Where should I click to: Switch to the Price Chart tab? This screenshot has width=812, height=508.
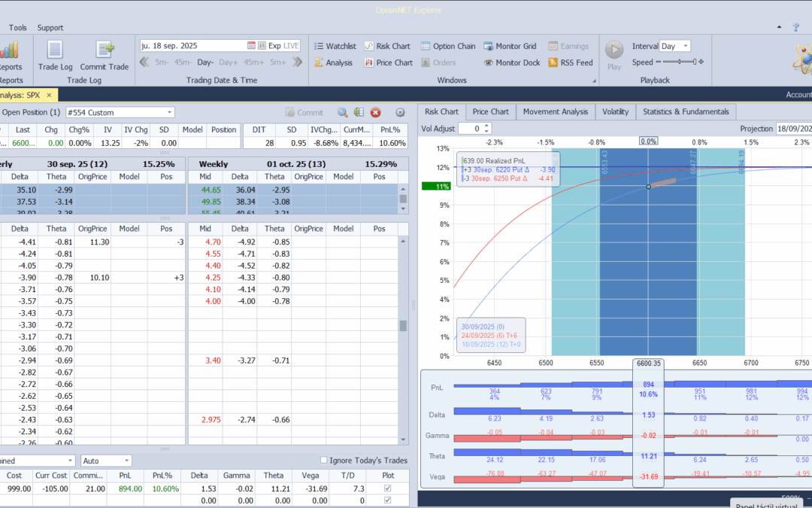click(490, 111)
